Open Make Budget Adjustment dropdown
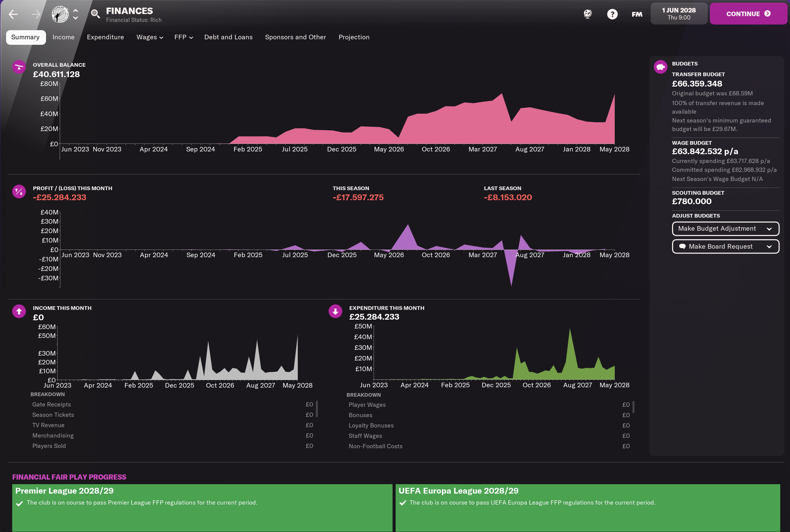This screenshot has height=532, width=790. tap(725, 228)
